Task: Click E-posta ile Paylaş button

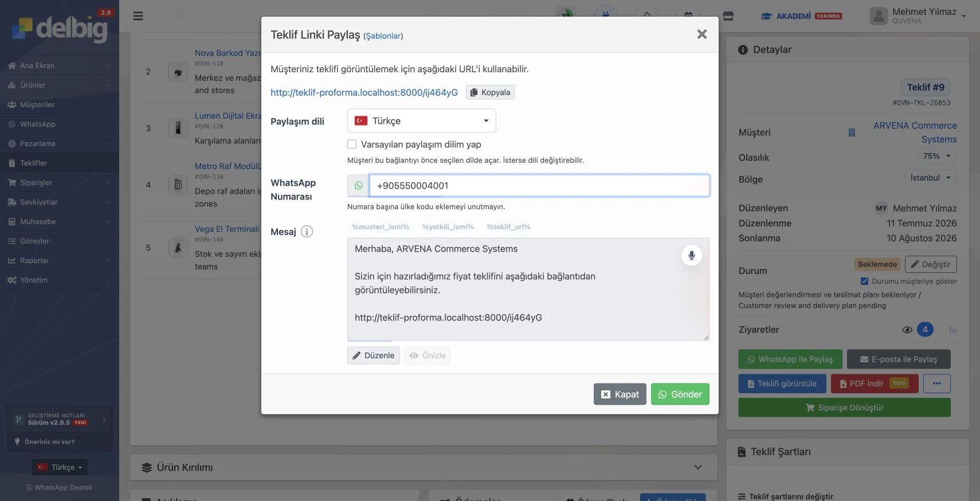Action: pos(899,359)
